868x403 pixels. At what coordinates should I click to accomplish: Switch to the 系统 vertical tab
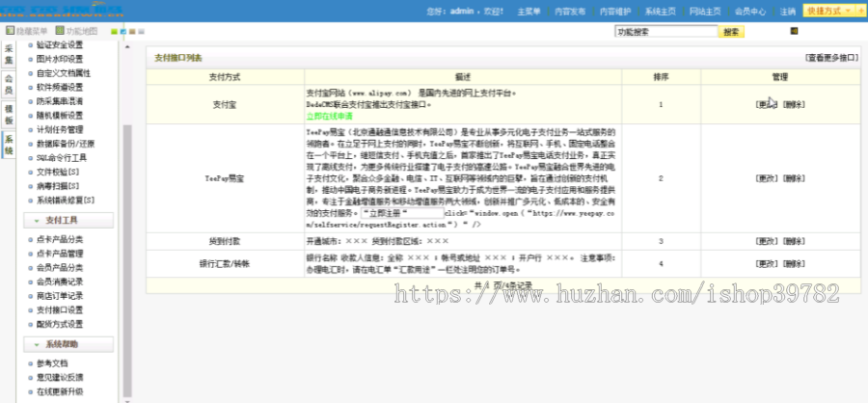pyautogui.click(x=9, y=145)
